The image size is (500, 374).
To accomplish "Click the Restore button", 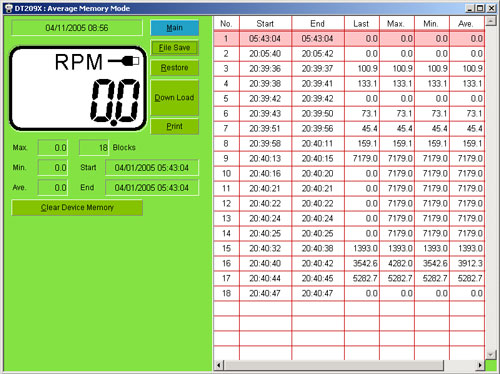I will pos(175,68).
